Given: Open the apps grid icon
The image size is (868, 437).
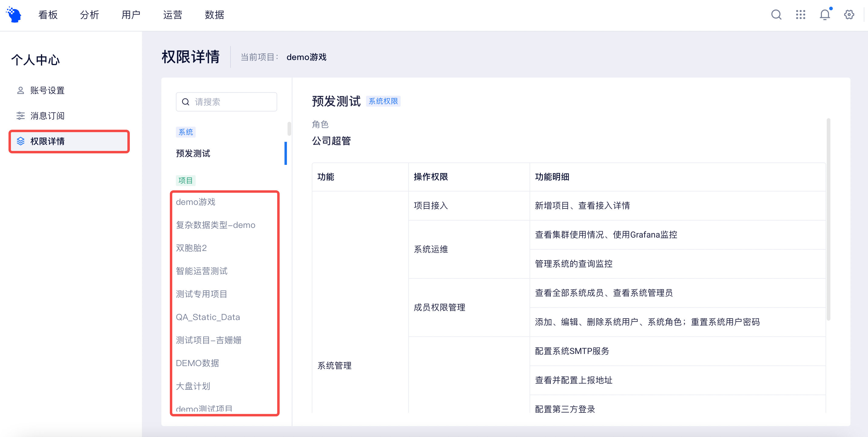Looking at the screenshot, I should click(800, 15).
